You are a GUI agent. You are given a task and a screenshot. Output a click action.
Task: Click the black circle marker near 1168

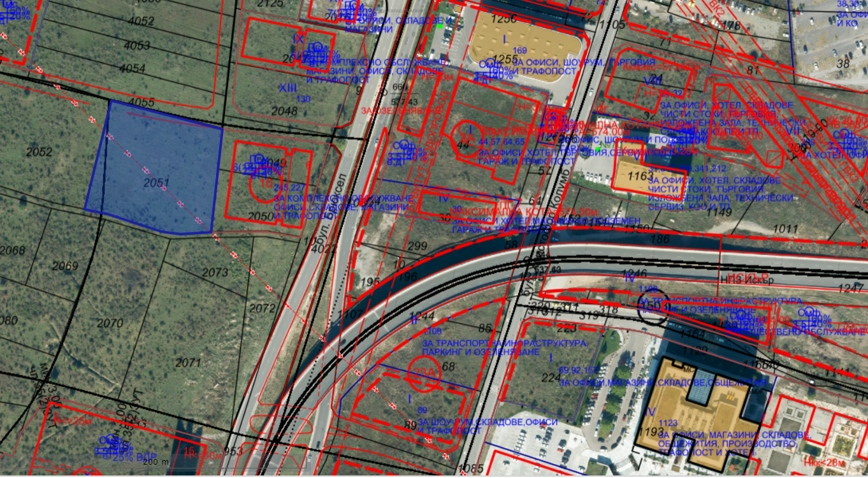point(654,308)
